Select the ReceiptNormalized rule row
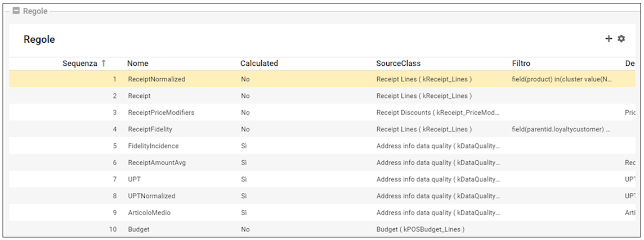 [x=156, y=79]
